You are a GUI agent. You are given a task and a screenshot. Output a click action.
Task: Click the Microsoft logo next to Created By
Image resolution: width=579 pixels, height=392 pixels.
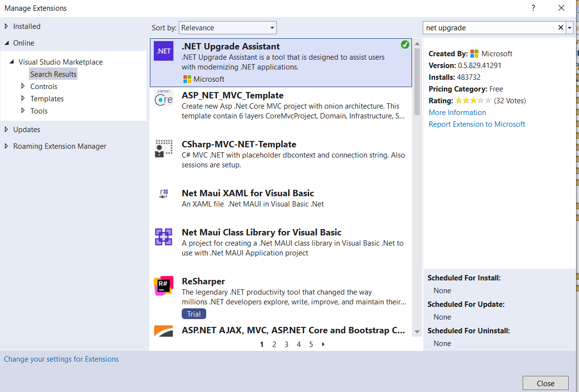pos(474,54)
